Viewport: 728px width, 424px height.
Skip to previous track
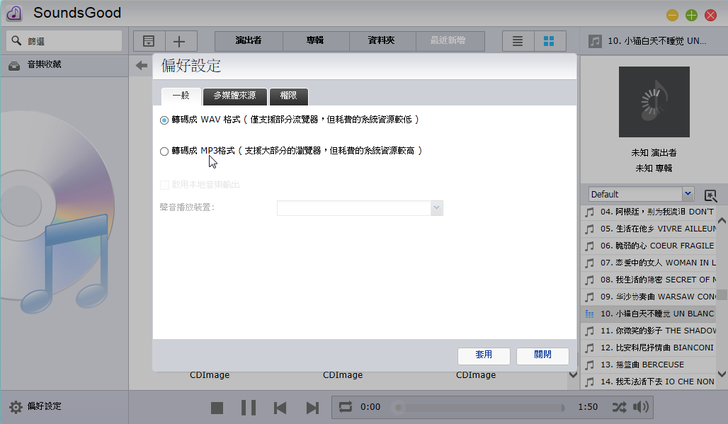(280, 408)
